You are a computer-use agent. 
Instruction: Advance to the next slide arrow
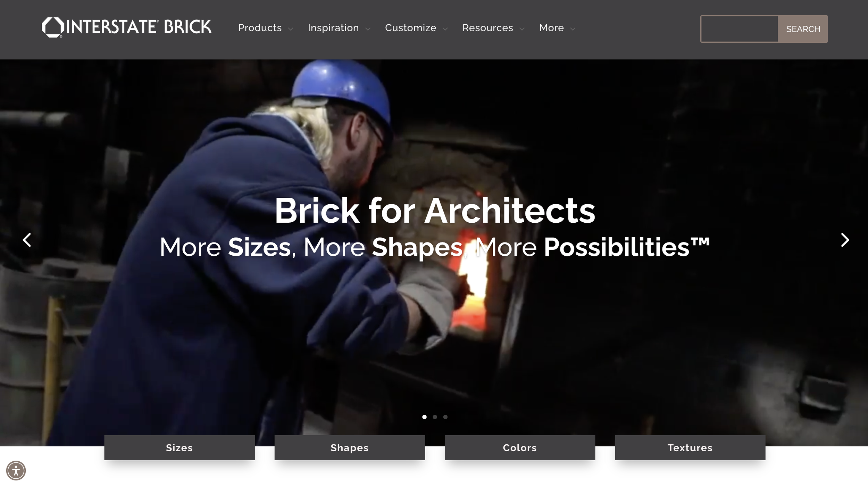pos(845,240)
